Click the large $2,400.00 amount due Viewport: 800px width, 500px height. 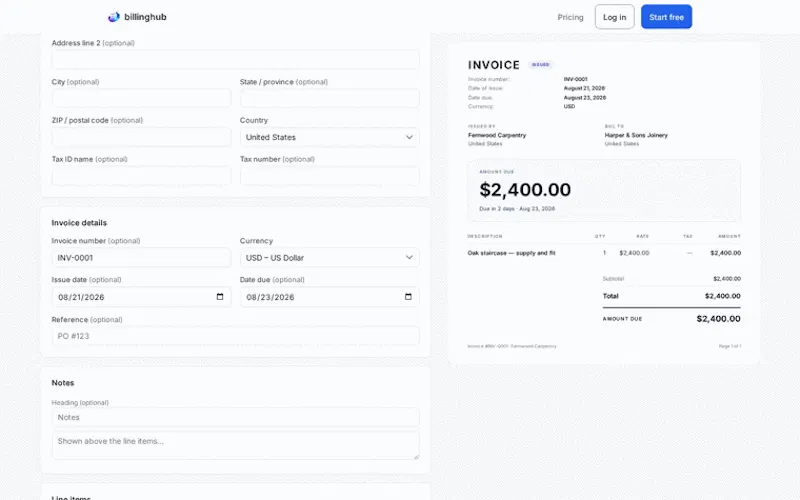[525, 190]
